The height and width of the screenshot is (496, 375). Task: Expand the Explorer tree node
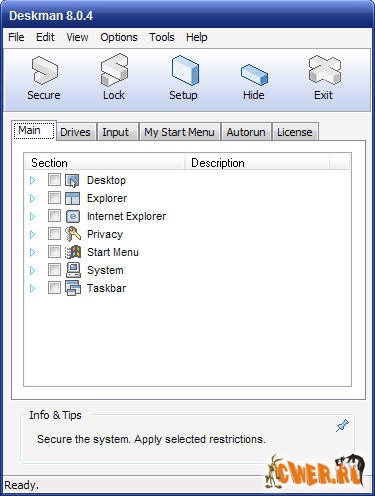tap(32, 198)
